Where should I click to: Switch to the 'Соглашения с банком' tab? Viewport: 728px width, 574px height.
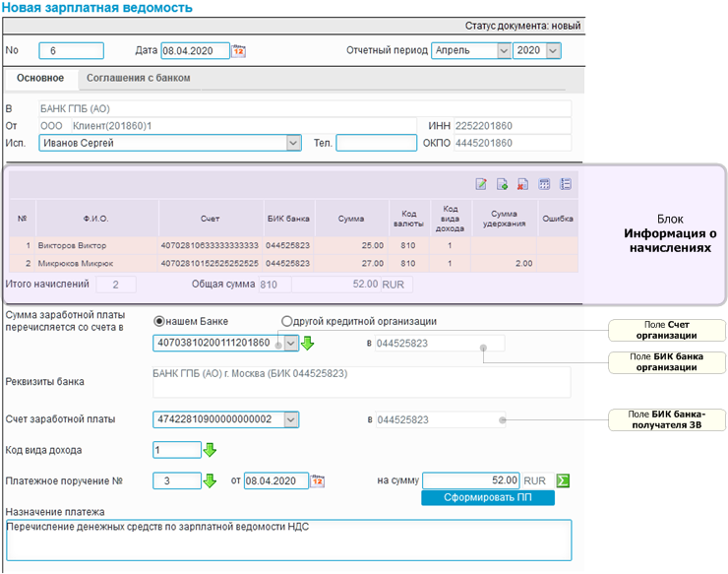pyautogui.click(x=139, y=78)
